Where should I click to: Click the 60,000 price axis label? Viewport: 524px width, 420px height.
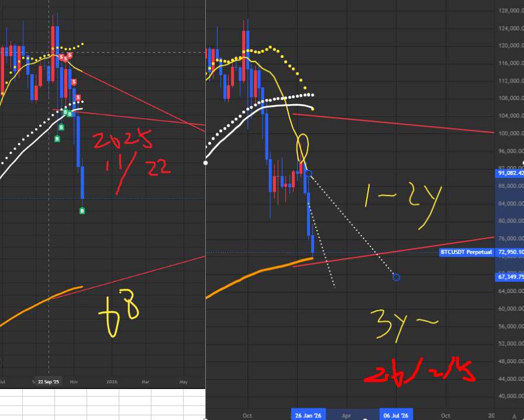point(511,309)
